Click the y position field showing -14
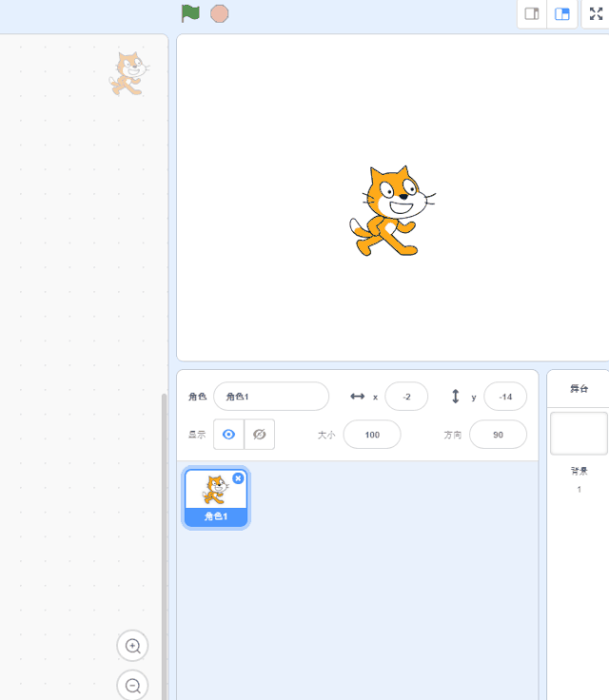 (x=505, y=397)
